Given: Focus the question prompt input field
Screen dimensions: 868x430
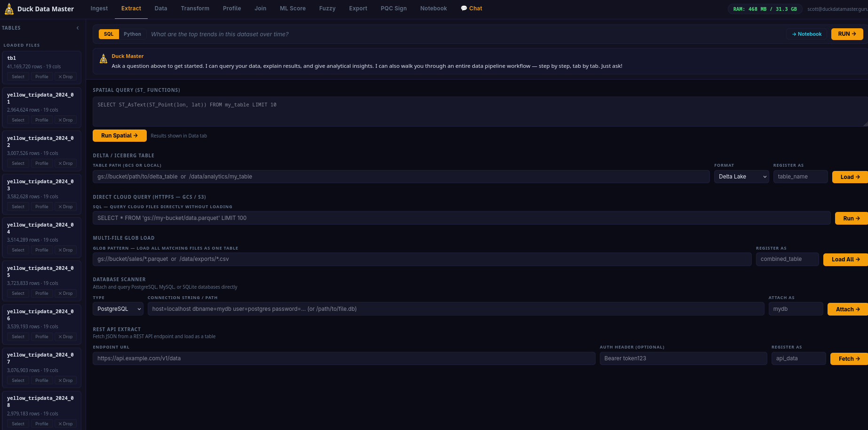Looking at the screenshot, I should click(x=466, y=34).
